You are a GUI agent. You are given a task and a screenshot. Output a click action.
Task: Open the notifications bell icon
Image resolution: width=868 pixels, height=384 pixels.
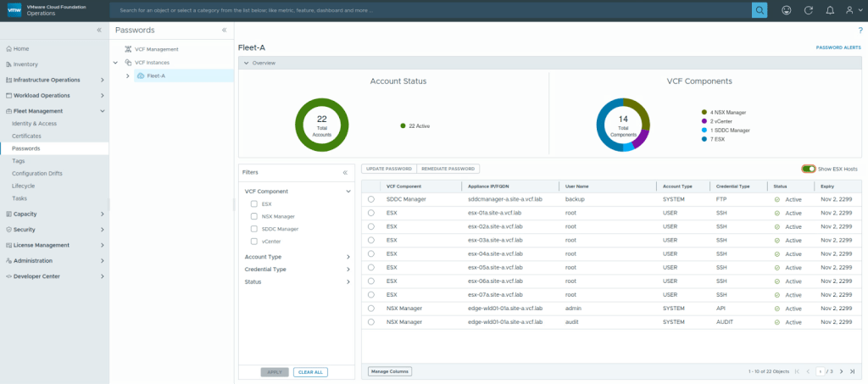click(830, 10)
